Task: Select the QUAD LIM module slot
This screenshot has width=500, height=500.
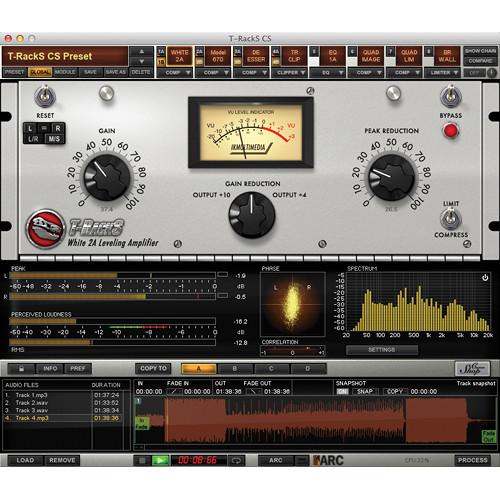Action: (409, 56)
